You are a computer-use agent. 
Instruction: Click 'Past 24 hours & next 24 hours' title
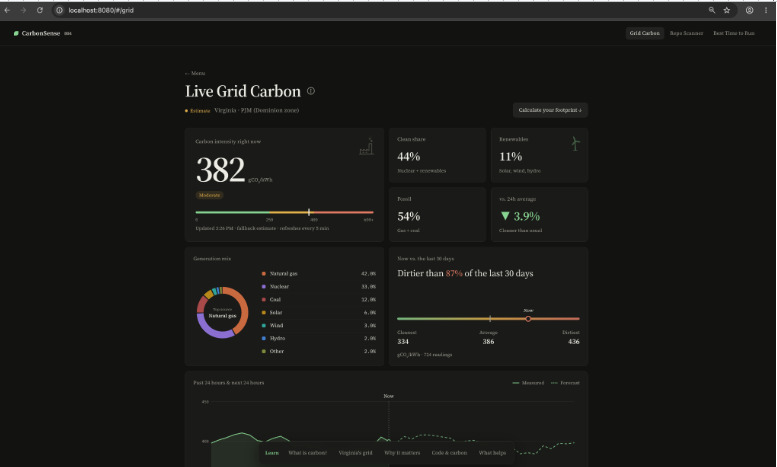[x=228, y=383]
